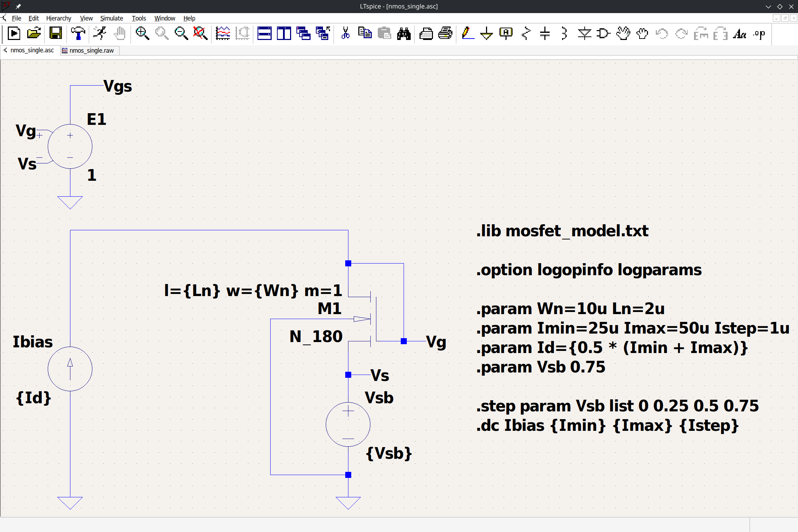Click the Zoom in magnifier icon
Image resolution: width=798 pixels, height=532 pixels.
pos(142,34)
